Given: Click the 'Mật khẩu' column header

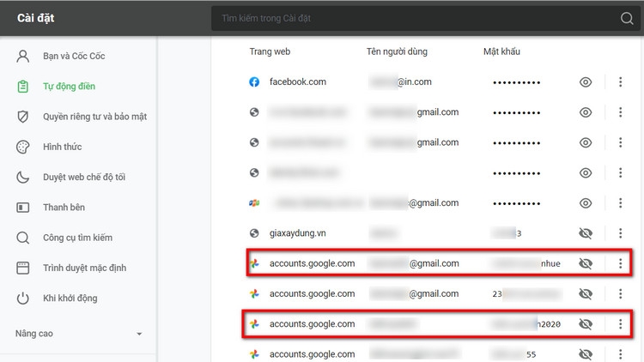Looking at the screenshot, I should (501, 51).
